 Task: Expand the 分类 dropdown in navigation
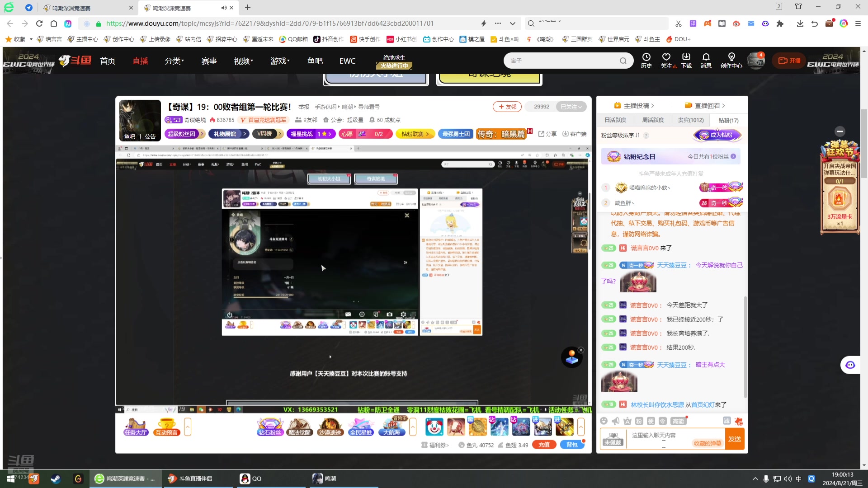[x=175, y=61]
